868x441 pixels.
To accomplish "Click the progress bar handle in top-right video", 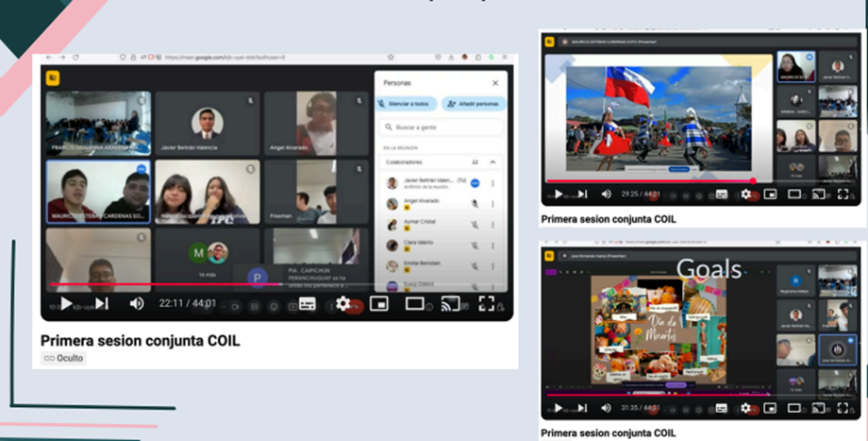I will point(753,180).
